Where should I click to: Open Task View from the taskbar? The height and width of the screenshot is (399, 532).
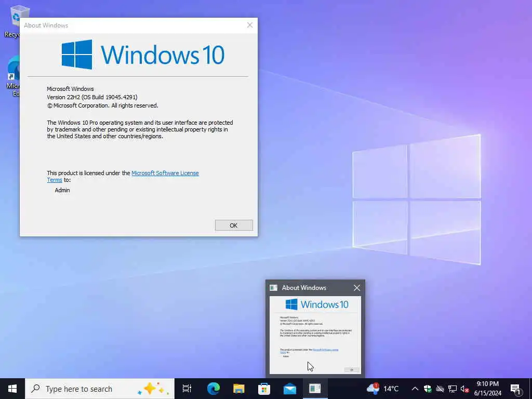coord(187,389)
